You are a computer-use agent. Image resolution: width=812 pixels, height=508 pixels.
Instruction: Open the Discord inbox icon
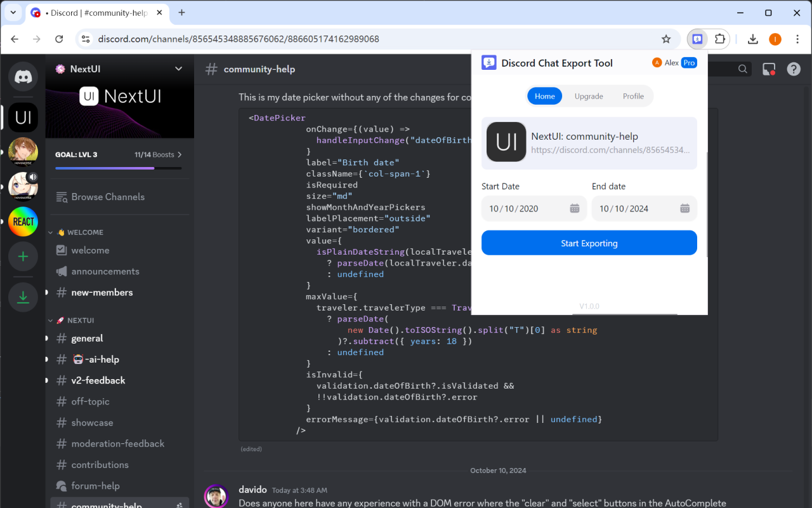(x=769, y=69)
